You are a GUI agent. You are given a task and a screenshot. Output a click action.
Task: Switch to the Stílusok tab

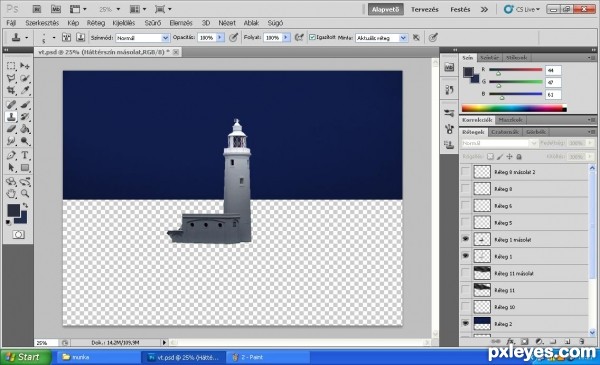pyautogui.click(x=516, y=58)
